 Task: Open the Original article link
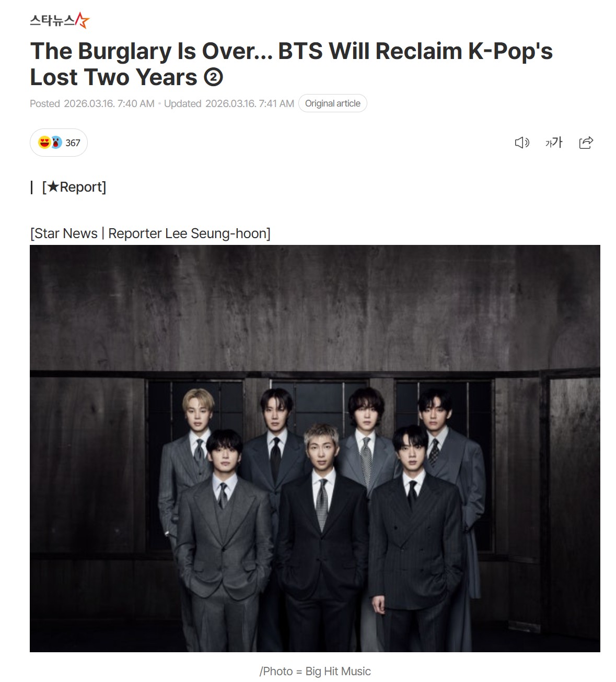tap(332, 103)
